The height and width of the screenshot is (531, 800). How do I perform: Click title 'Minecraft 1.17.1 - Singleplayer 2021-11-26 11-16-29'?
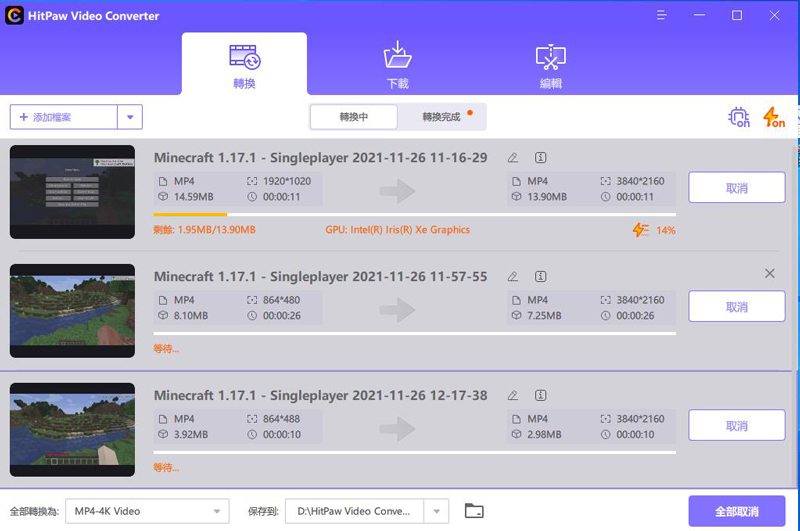pyautogui.click(x=320, y=158)
